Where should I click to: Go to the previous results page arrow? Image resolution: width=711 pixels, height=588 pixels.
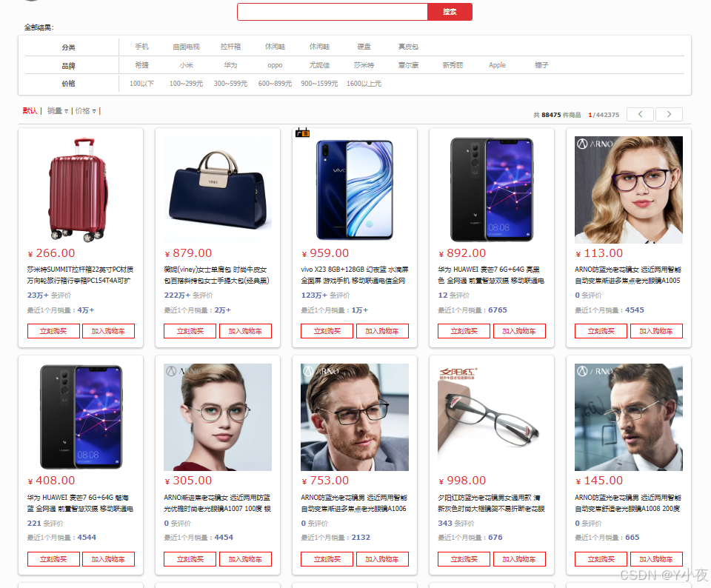pyautogui.click(x=640, y=114)
